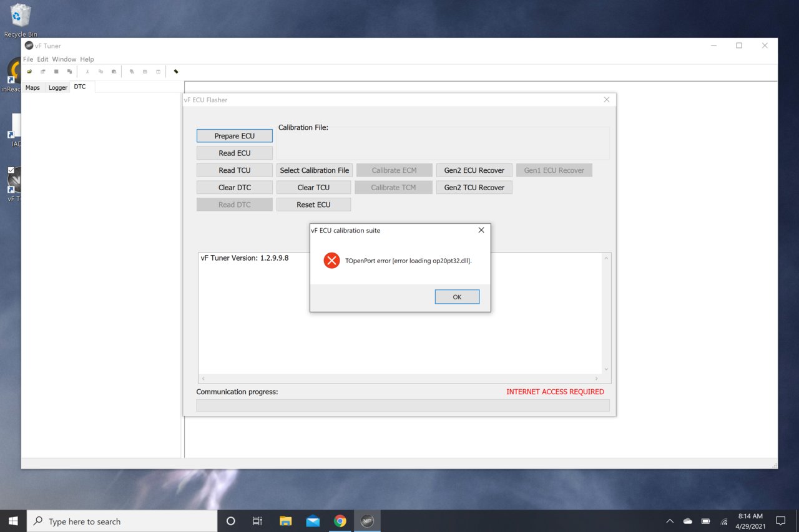The width and height of the screenshot is (799, 532).
Task: Click the Cortana circle taskbar icon
Action: click(x=230, y=521)
